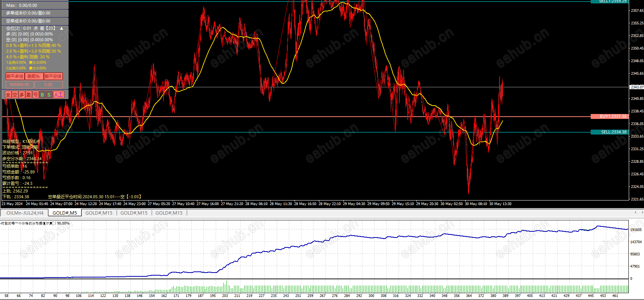Click the 191605 balance axis value
The image size is (644, 300).
tap(636, 230)
